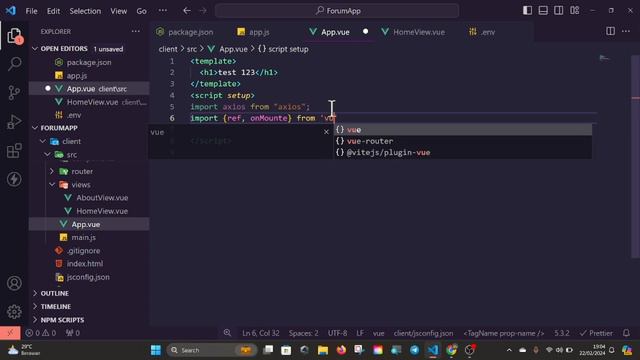The height and width of the screenshot is (360, 640).
Task: Toggle the primary side bar layout icon
Action: 527,11
